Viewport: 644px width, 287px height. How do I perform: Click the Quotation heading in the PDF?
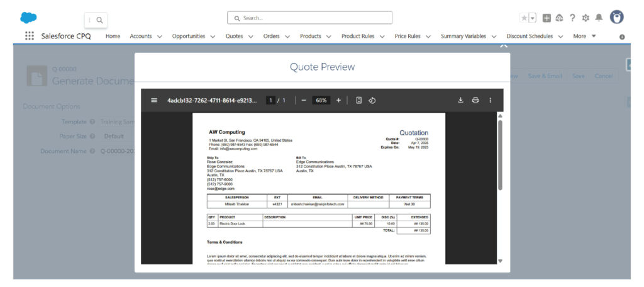pos(414,133)
